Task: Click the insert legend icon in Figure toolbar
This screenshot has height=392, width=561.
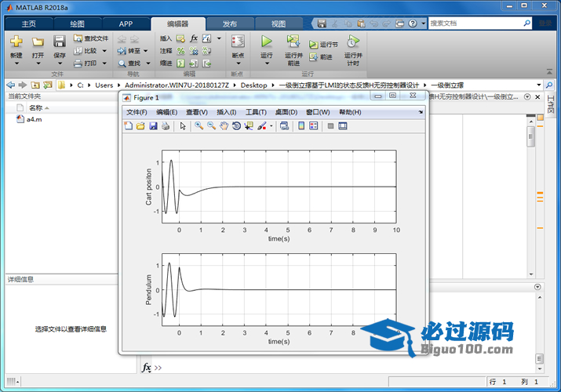Action: (313, 125)
